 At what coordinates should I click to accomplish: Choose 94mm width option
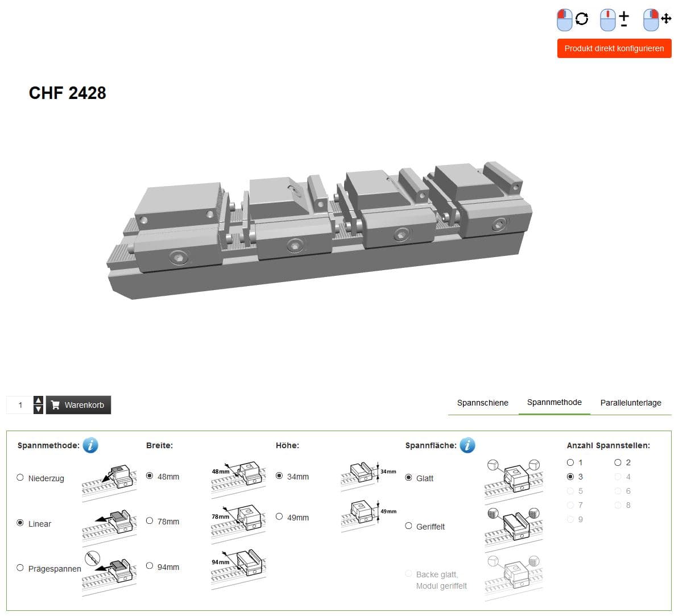150,566
